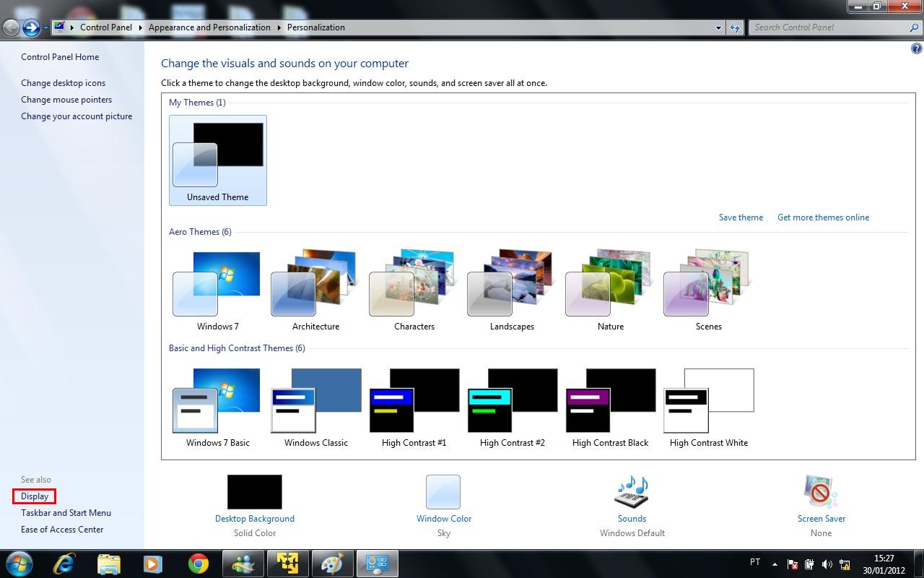This screenshot has width=924, height=578.
Task: Select the Windows Classic theme
Action: [316, 407]
